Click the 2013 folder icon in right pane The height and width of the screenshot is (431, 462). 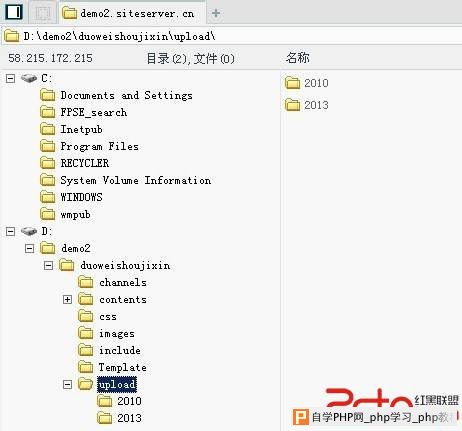point(293,105)
